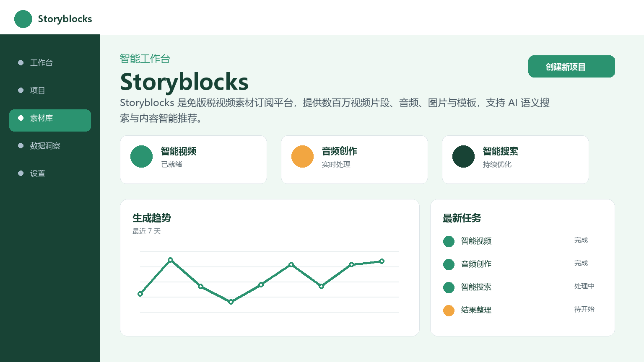Click the 创建新项目 button

pos(571,66)
